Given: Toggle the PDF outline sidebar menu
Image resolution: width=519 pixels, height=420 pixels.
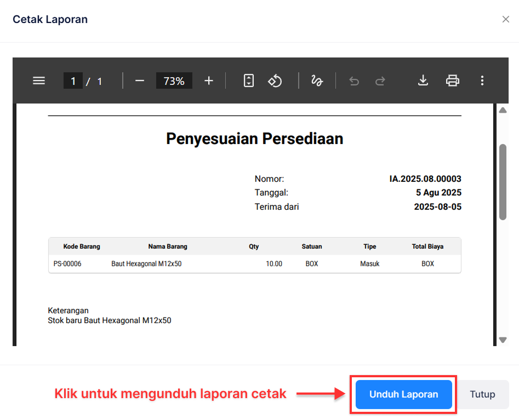Looking at the screenshot, I should click(x=38, y=80).
